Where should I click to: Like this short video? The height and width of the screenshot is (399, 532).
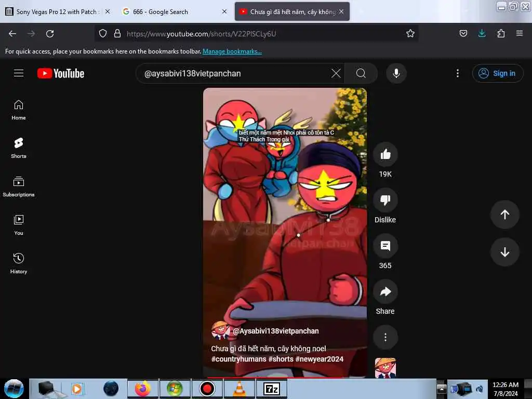(x=385, y=155)
